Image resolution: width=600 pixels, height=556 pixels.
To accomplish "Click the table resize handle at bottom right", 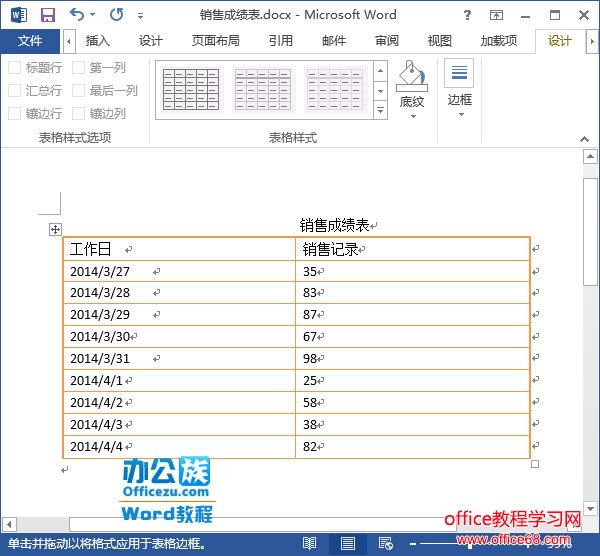I will pyautogui.click(x=535, y=464).
